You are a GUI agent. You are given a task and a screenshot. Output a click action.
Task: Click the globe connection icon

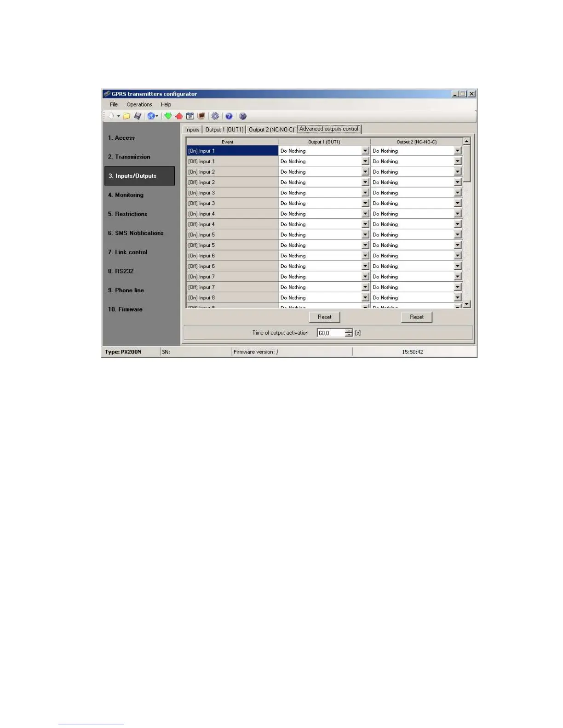(x=150, y=116)
